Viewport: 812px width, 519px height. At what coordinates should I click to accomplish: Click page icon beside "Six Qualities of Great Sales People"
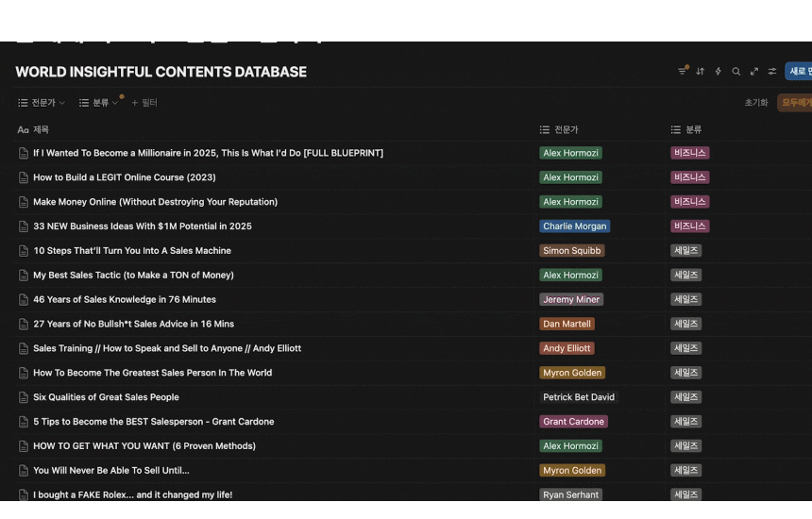point(24,397)
